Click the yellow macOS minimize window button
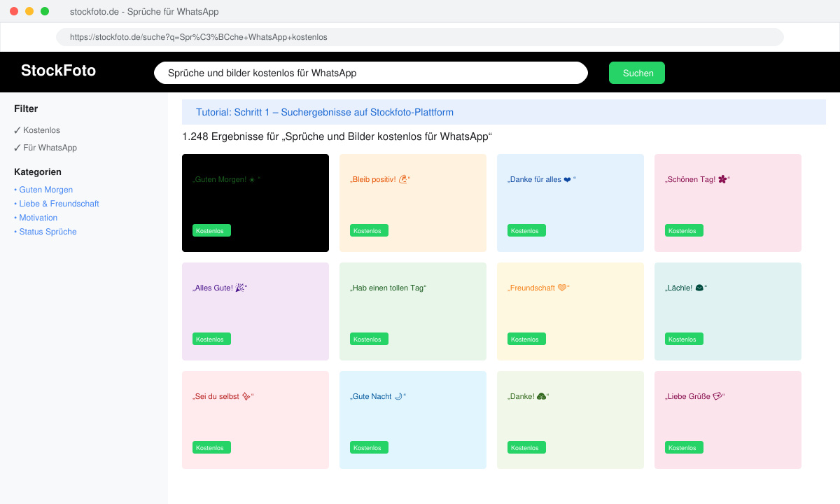 pos(29,11)
